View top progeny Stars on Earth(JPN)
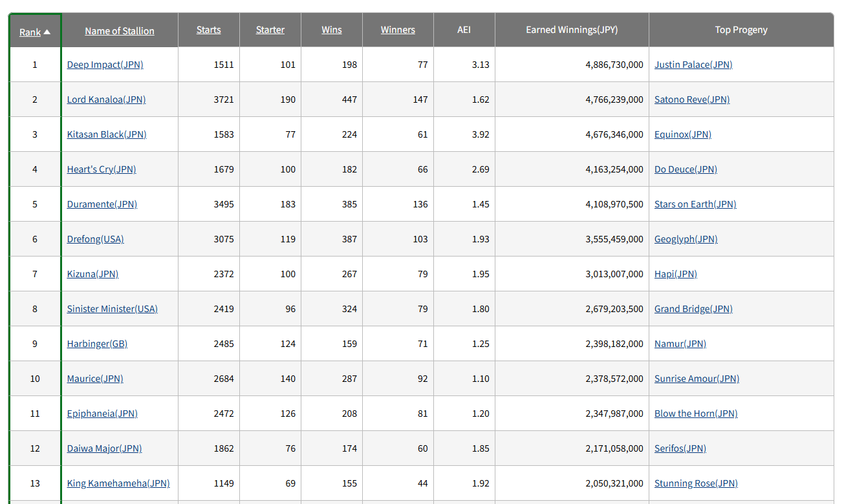 pos(695,204)
